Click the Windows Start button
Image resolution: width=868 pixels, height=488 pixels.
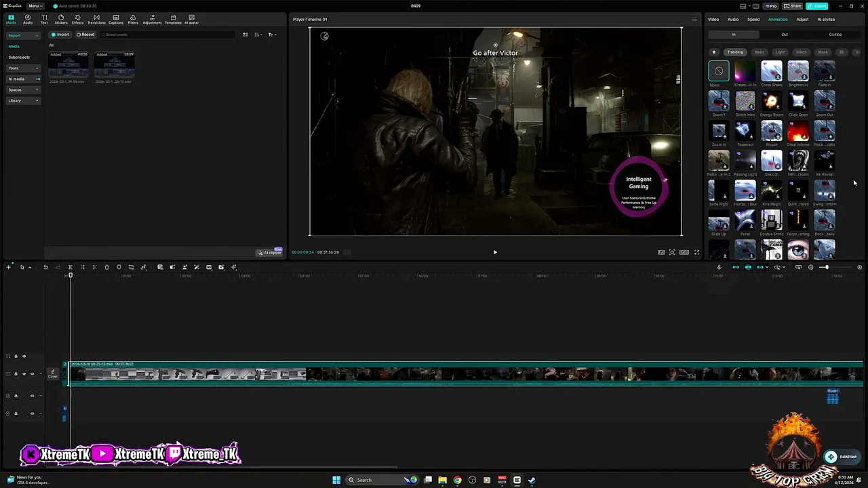(x=336, y=480)
